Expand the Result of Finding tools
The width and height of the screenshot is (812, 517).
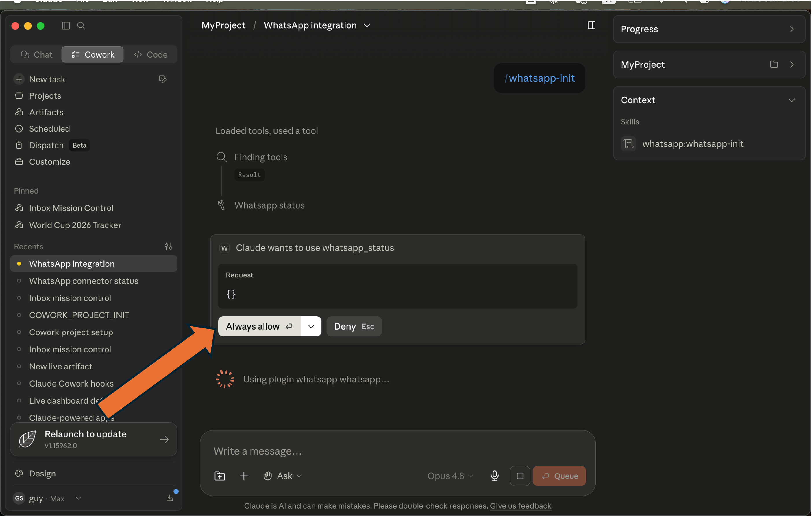click(x=249, y=175)
